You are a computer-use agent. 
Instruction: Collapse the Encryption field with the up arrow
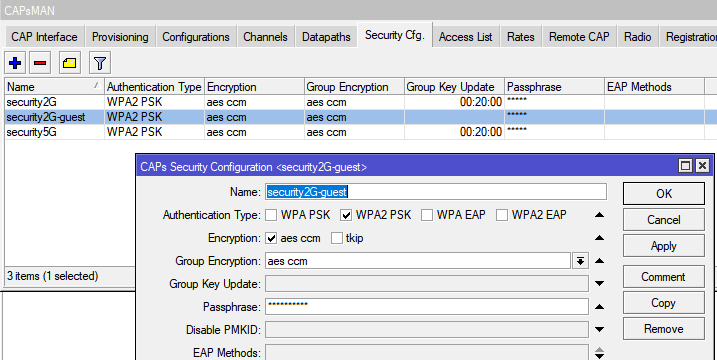[x=599, y=238]
